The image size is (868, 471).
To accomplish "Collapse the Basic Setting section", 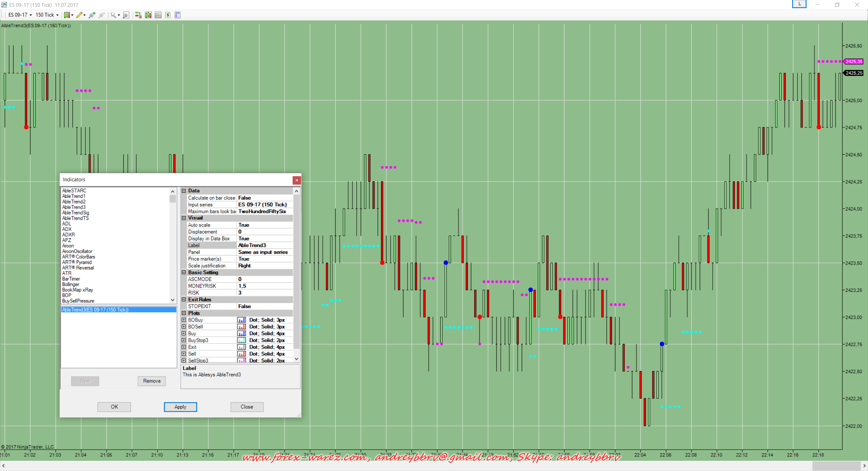I will 184,272.
